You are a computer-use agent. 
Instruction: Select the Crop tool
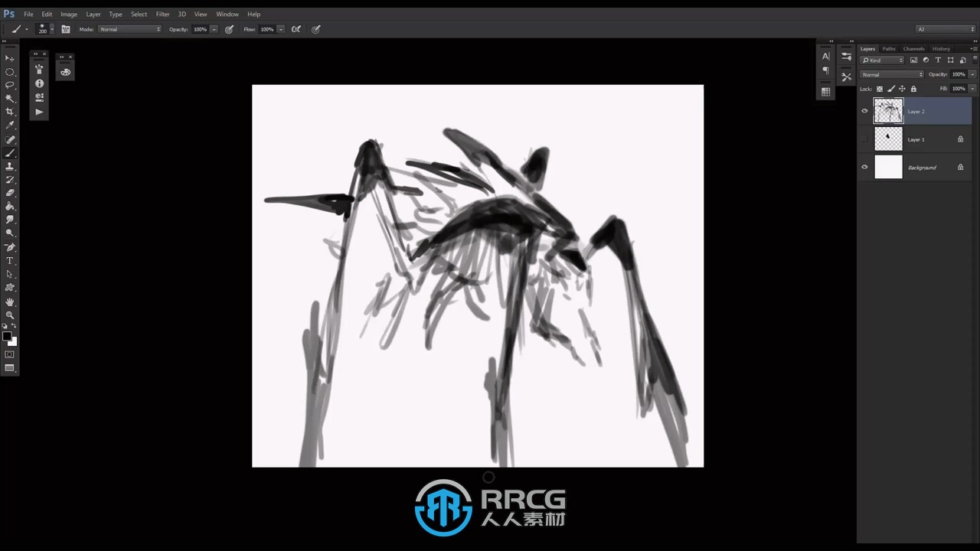coord(10,112)
